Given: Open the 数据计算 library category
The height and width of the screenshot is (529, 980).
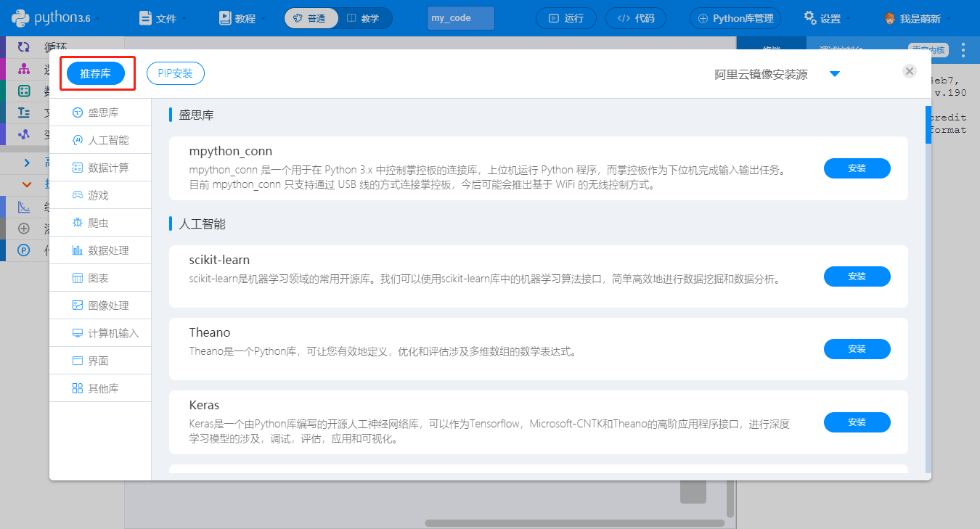Looking at the screenshot, I should (100, 168).
